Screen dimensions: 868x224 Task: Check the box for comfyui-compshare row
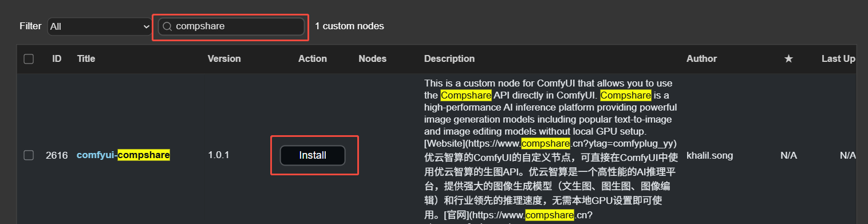pos(29,155)
